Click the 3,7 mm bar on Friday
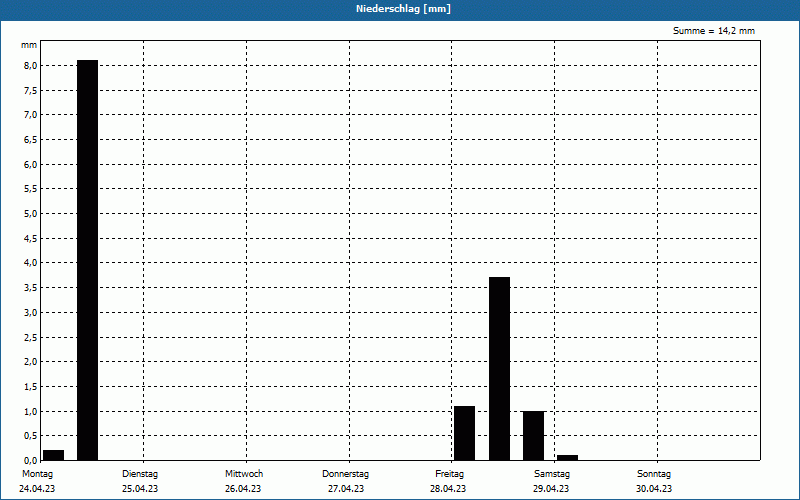Image resolution: width=800 pixels, height=500 pixels. point(499,368)
